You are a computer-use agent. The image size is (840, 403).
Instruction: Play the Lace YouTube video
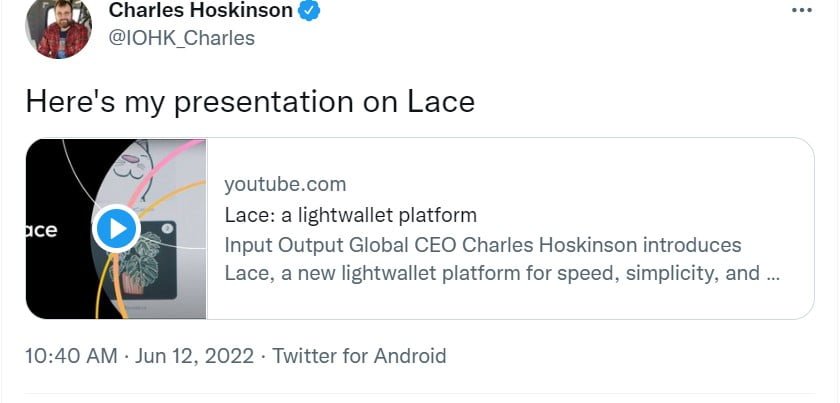click(x=116, y=229)
